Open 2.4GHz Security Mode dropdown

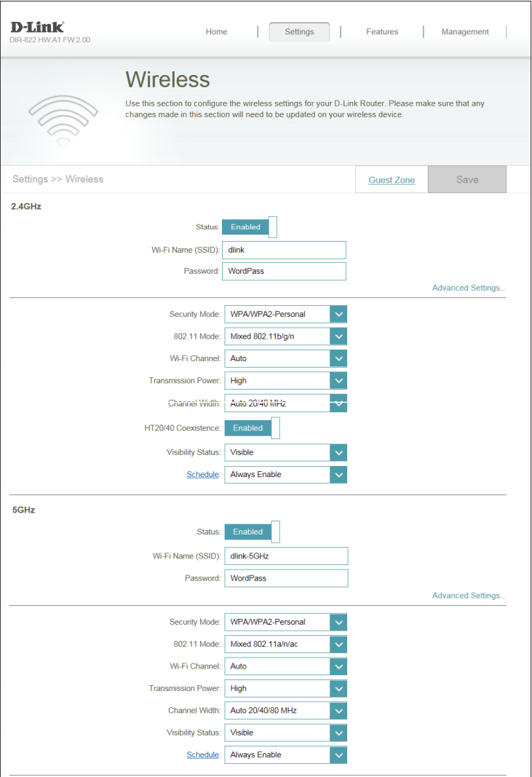point(285,314)
